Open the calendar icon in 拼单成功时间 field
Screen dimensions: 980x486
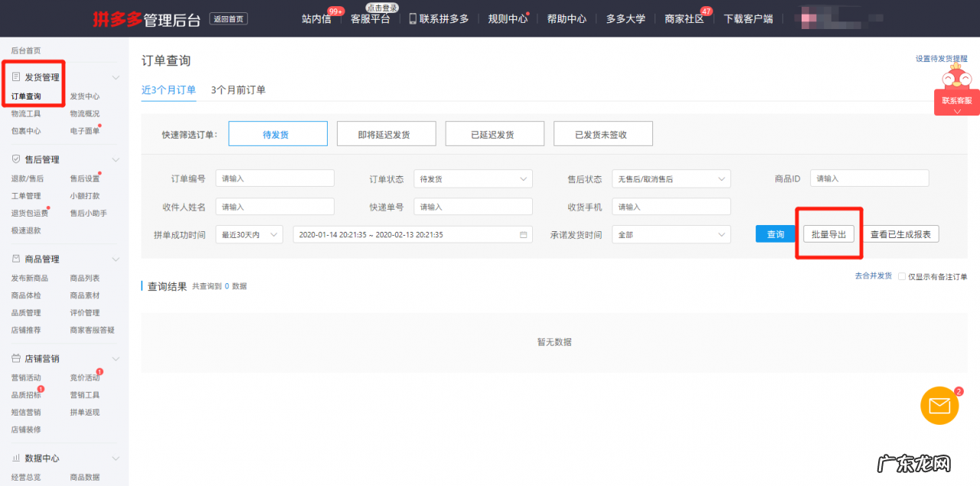(523, 234)
